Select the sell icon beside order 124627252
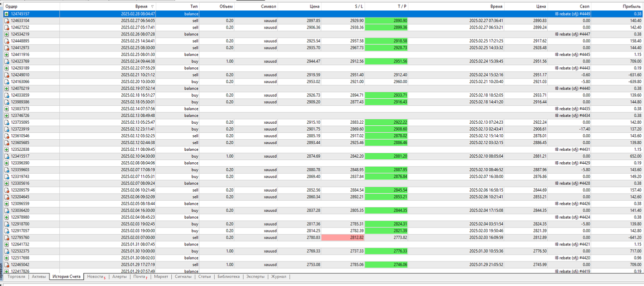 (6, 27)
